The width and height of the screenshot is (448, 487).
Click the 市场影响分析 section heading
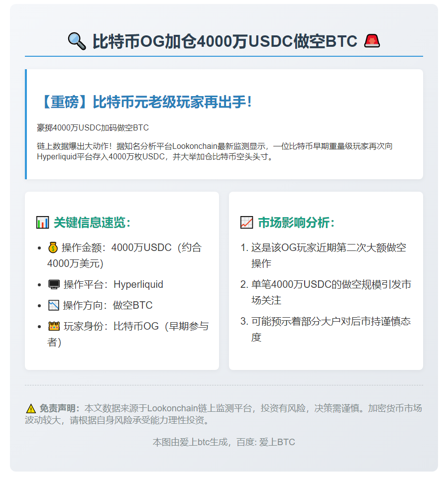point(296,223)
